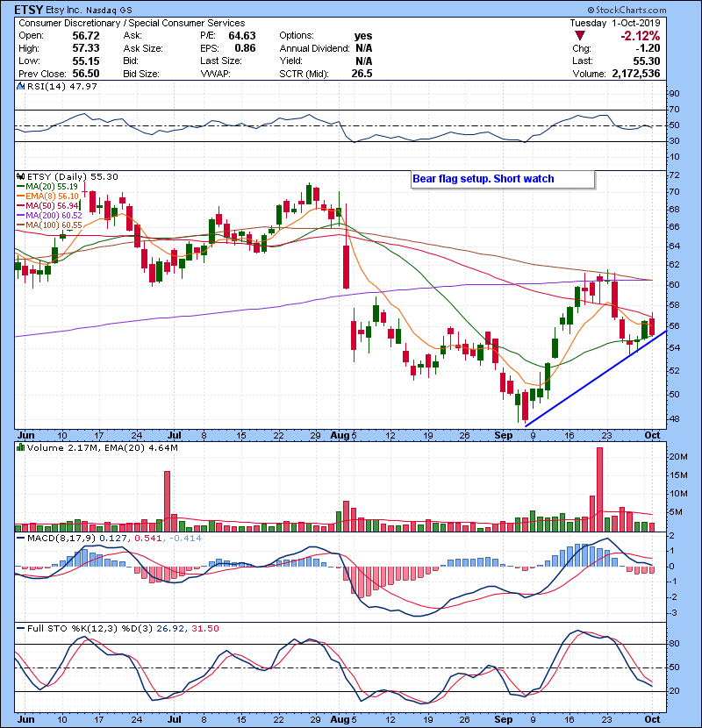This screenshot has height=728, width=702.
Task: Click the Volume value 2,172,536
Action: (x=636, y=74)
